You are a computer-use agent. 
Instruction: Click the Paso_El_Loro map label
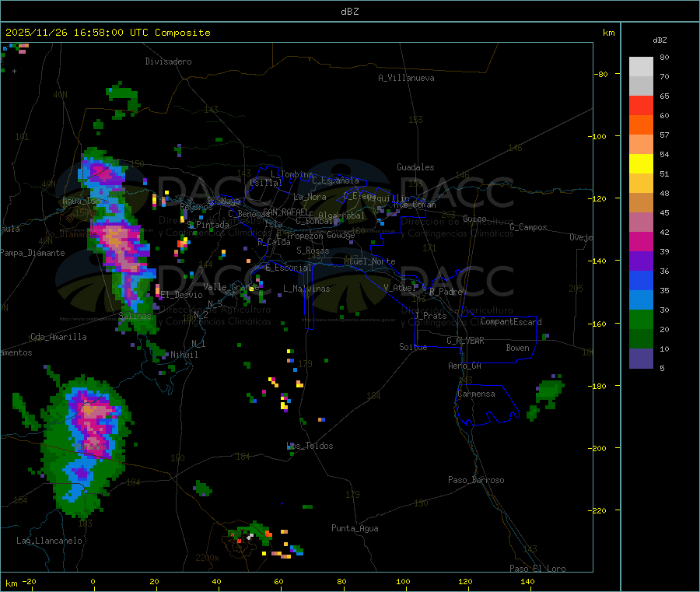pos(537,569)
